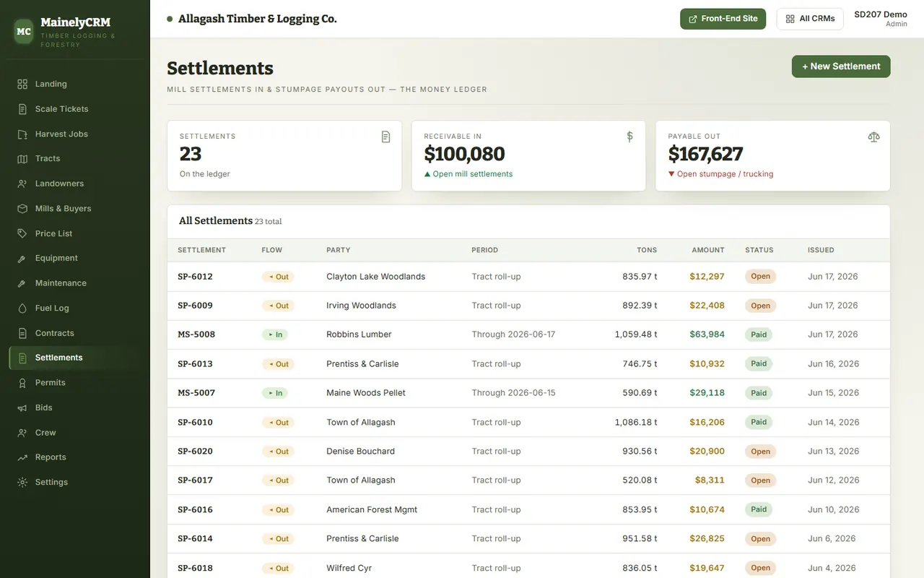This screenshot has width=924, height=578.
Task: Click the Settings gear icon
Action: tap(22, 482)
